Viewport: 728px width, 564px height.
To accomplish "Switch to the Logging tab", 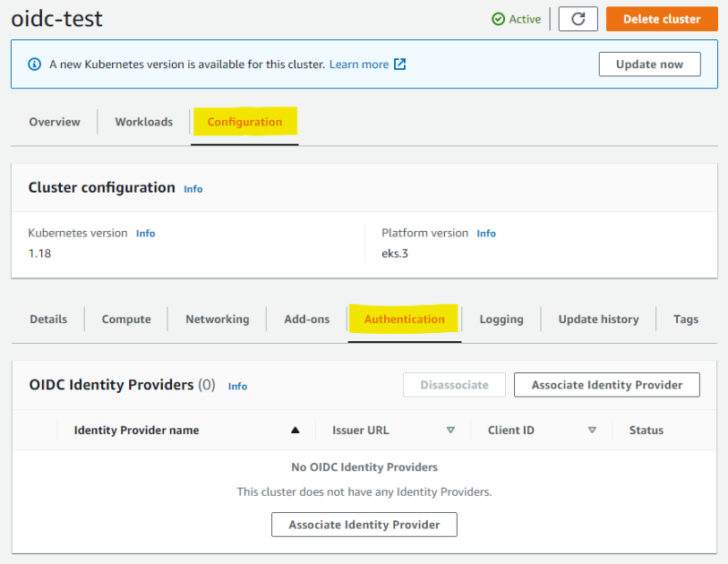I will pyautogui.click(x=501, y=319).
